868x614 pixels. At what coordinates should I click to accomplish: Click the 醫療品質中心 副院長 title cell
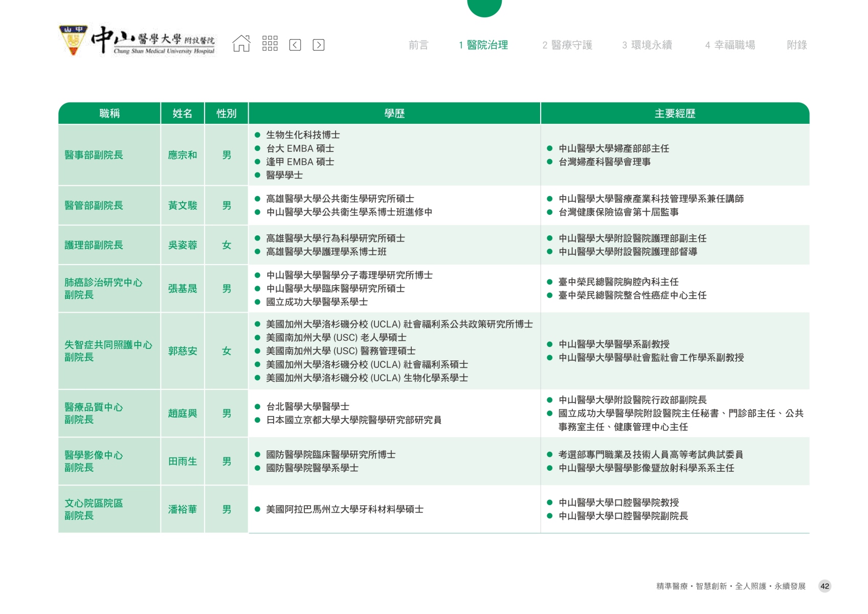(94, 413)
